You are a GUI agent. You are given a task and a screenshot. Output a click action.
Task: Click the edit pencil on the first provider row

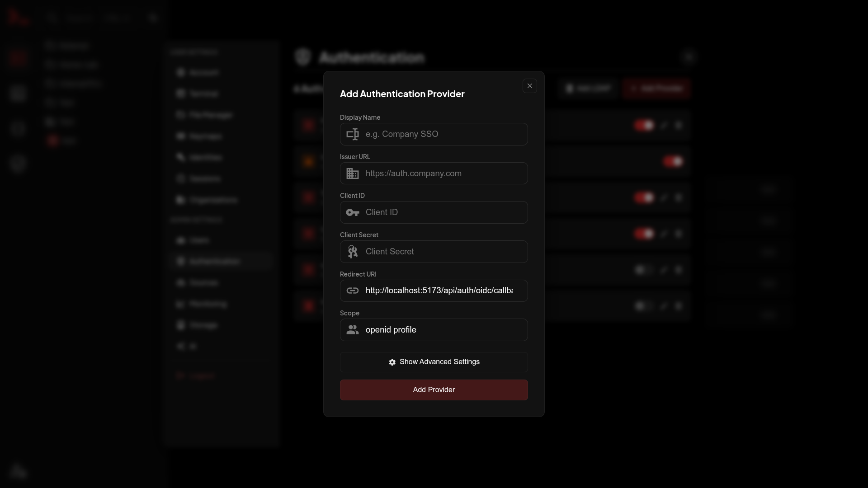coord(663,125)
